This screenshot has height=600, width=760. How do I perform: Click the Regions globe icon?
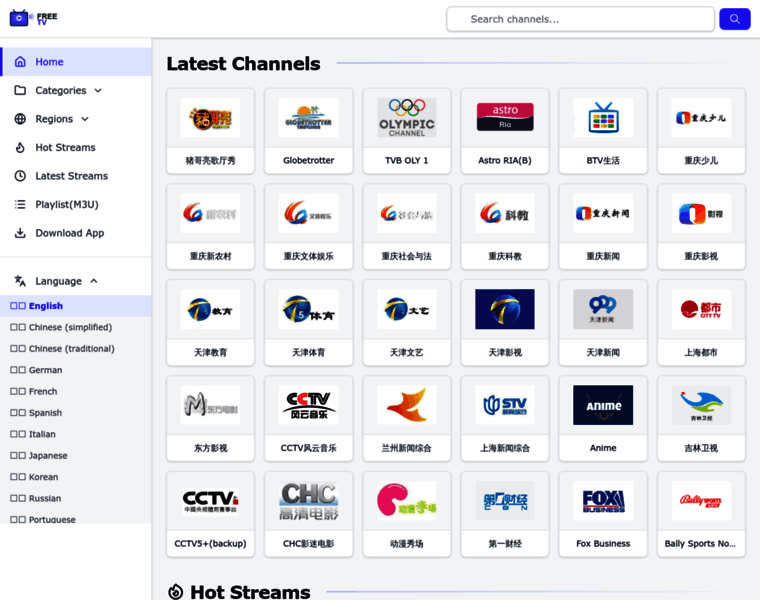[20, 119]
